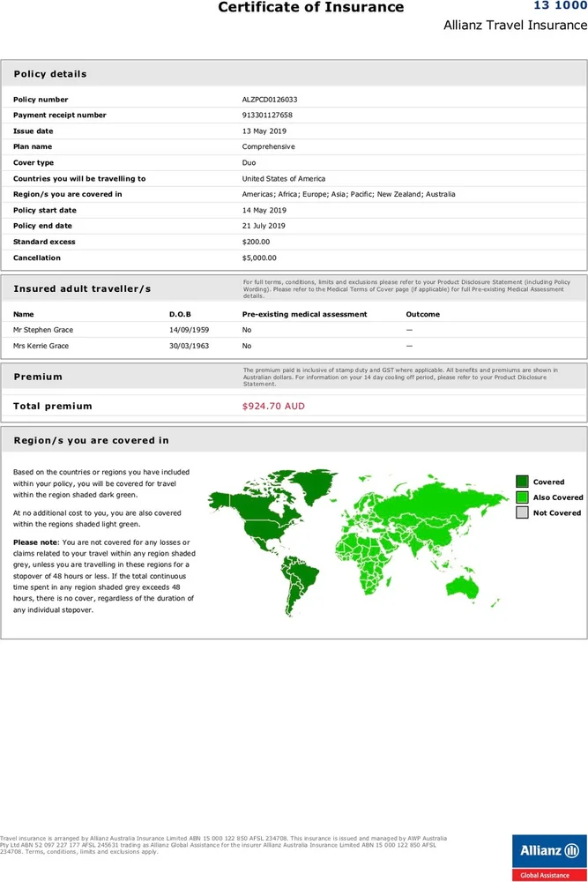The height and width of the screenshot is (882, 588).
Task: Select traveller name Mrs Kerrie Grace
Action: click(x=41, y=346)
